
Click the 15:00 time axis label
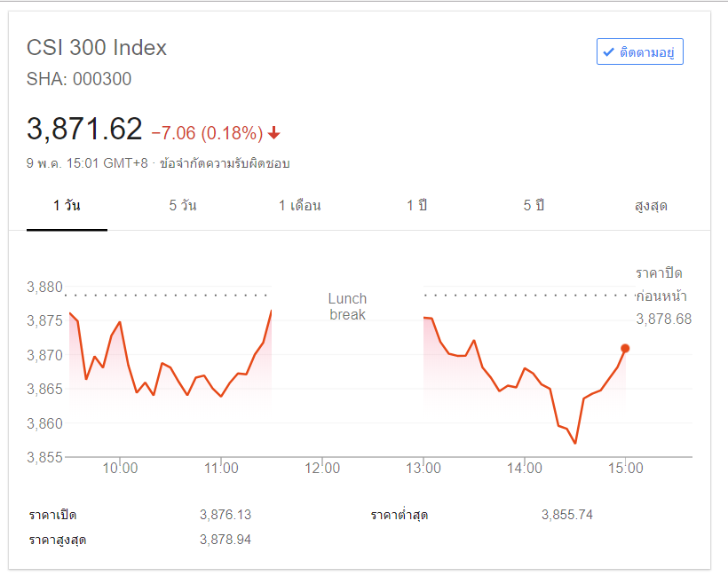[625, 468]
